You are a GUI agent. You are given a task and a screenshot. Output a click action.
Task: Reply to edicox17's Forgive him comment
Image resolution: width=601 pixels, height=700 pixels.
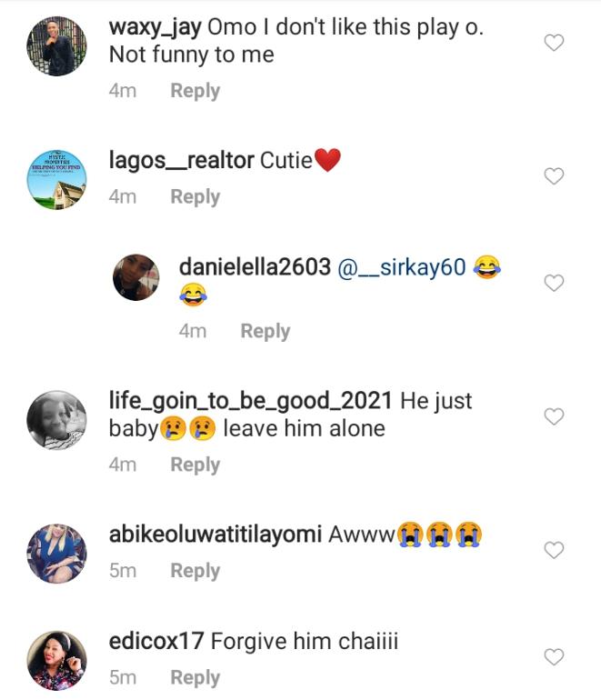(x=195, y=677)
